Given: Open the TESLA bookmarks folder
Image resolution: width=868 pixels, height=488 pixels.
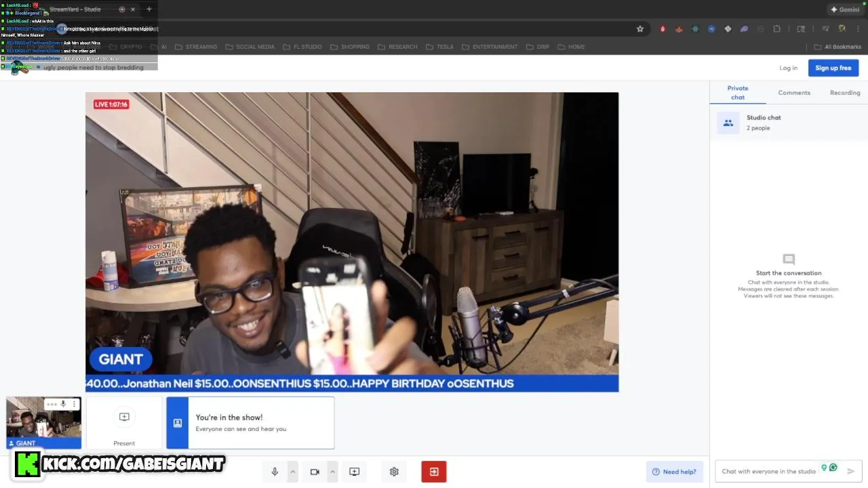Looking at the screenshot, I should (439, 47).
